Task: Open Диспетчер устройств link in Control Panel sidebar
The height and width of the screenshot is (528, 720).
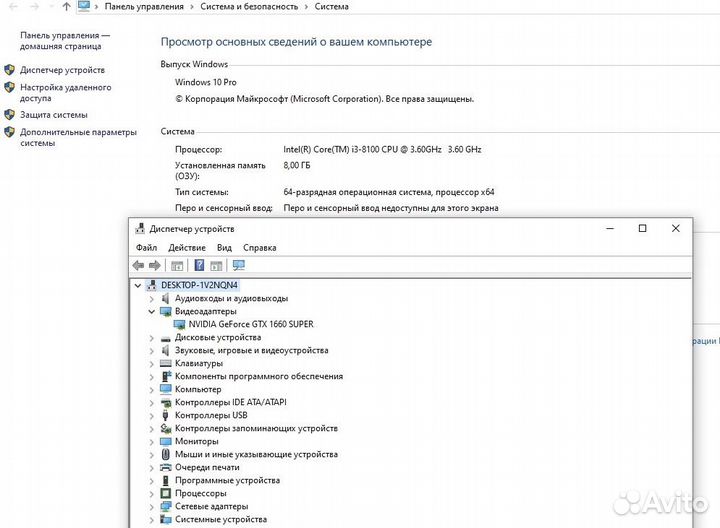Action: pos(62,70)
